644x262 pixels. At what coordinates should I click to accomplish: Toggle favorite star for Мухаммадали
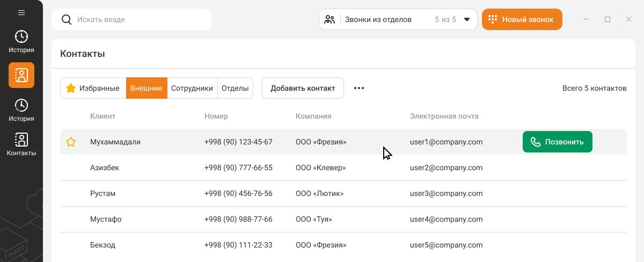point(71,142)
